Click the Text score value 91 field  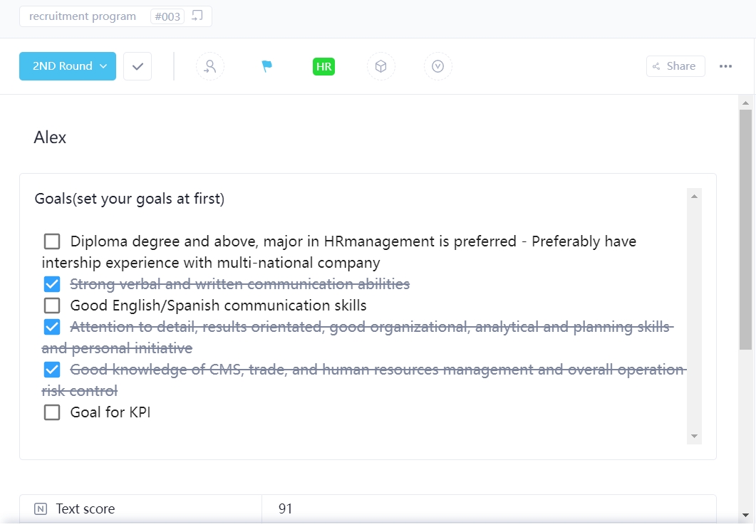click(x=286, y=508)
